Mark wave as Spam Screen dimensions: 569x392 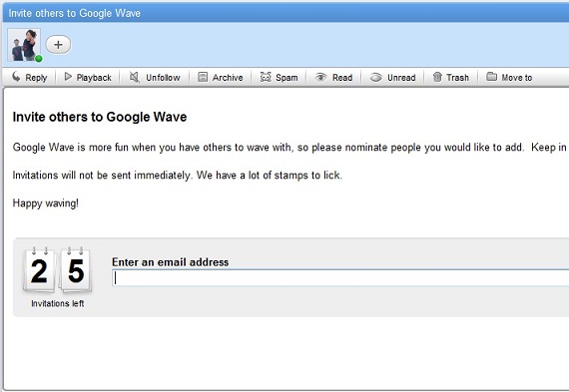[x=279, y=77]
